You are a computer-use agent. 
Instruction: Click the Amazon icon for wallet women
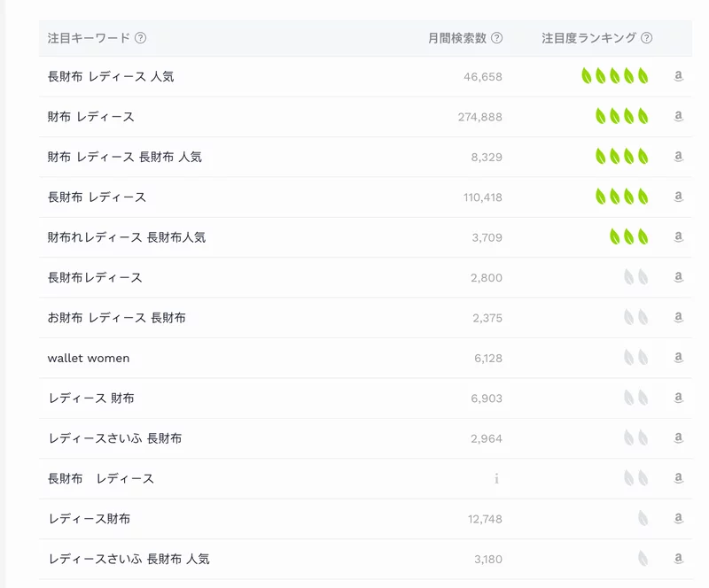pyautogui.click(x=679, y=358)
